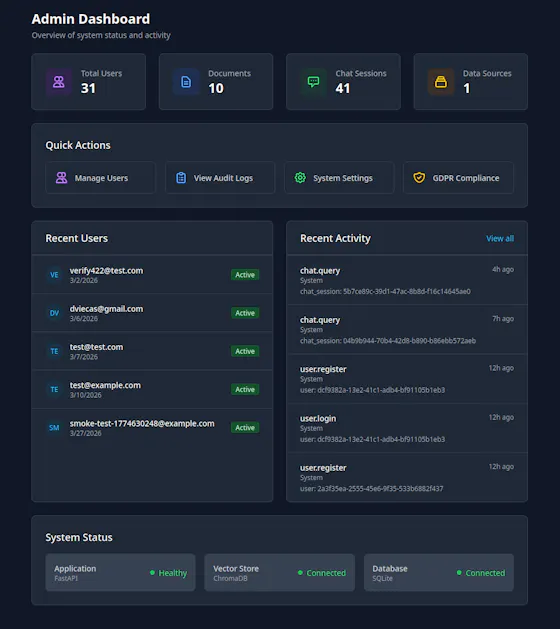
Task: Open the user.login activity entry
Action: click(x=407, y=428)
